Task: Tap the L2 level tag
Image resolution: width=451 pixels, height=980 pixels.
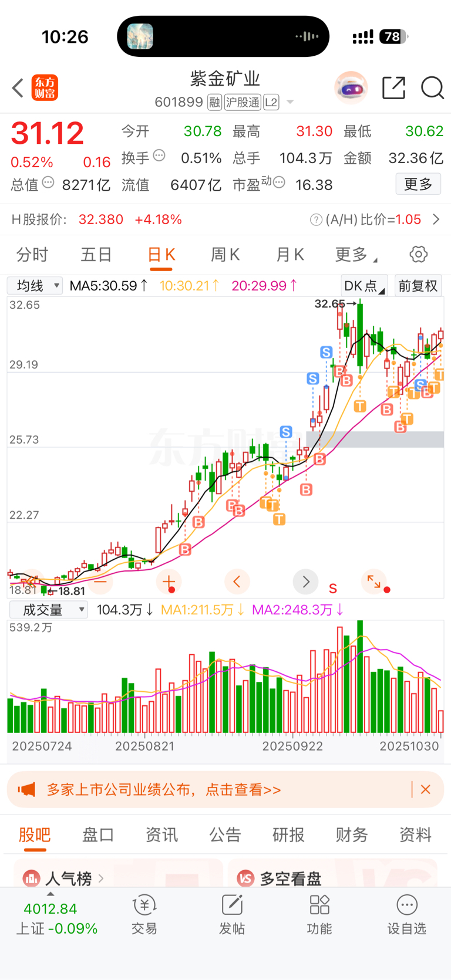Action: pyautogui.click(x=271, y=102)
